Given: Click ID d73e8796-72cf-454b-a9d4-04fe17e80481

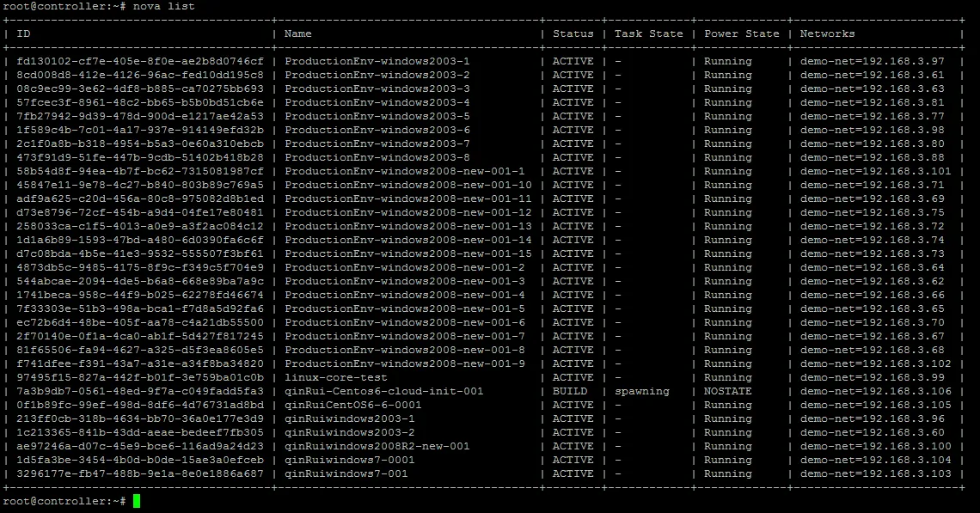Looking at the screenshot, I should click(x=140, y=212).
